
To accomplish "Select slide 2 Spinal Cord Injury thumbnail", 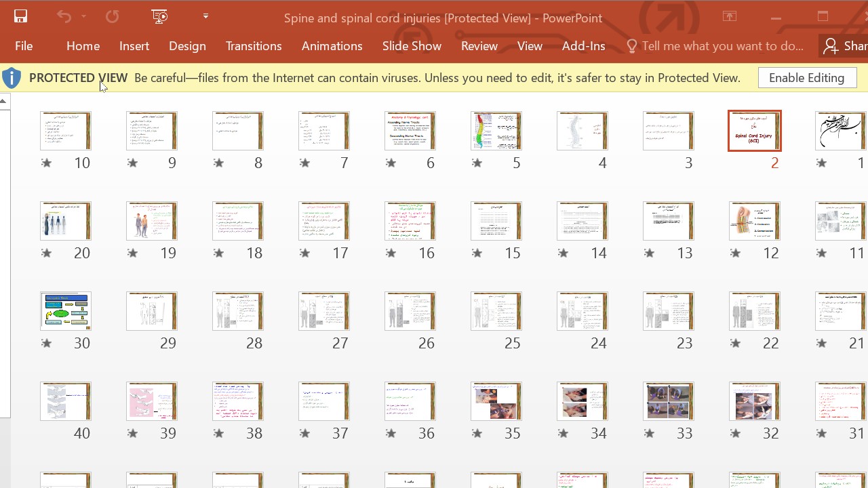I will point(754,131).
